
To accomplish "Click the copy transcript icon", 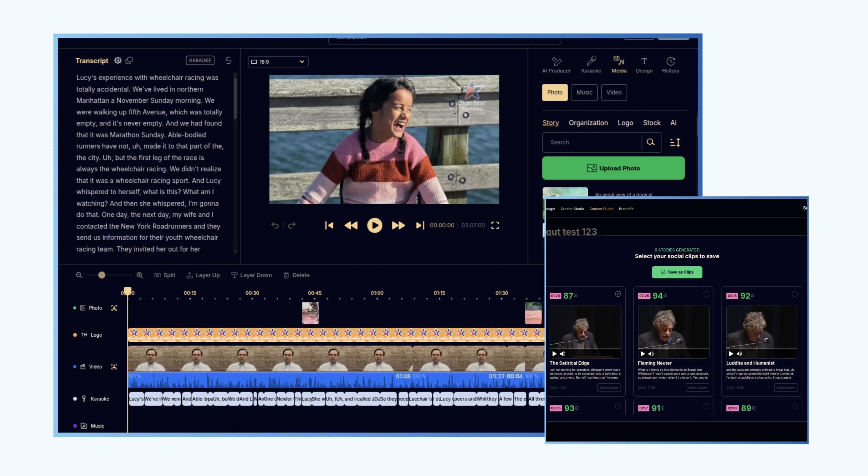I will pyautogui.click(x=129, y=60).
